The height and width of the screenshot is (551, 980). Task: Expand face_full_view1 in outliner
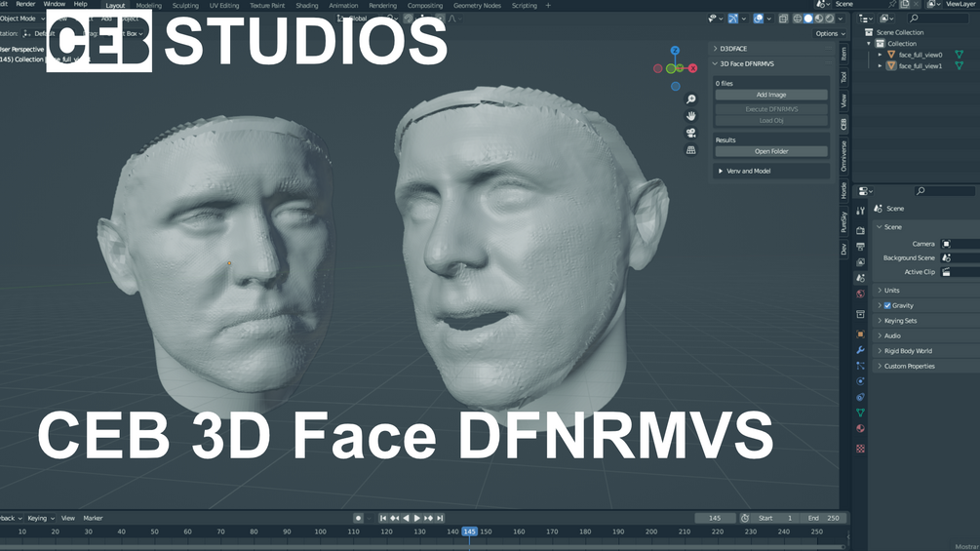[880, 66]
